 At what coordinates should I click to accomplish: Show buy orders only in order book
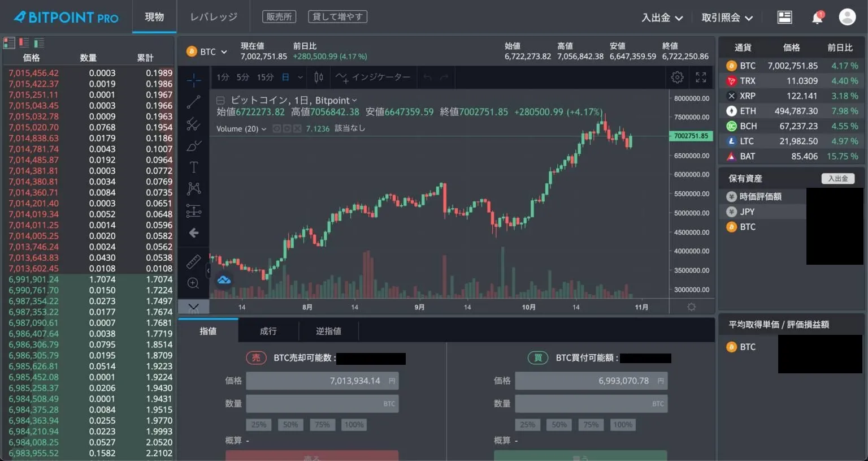click(x=39, y=42)
